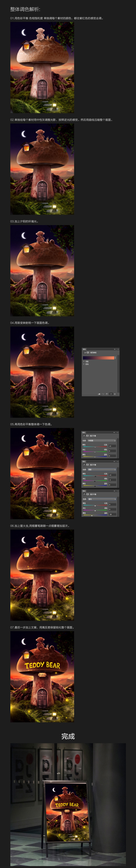Click the layer mask icon beside 渐变映射
Screen dimensions: 136x868
(x=88, y=352)
